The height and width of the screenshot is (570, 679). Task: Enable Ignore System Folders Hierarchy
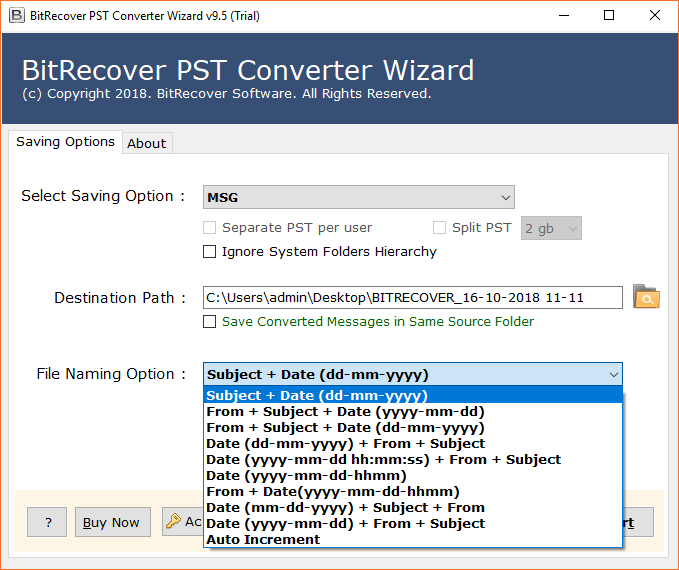point(210,252)
